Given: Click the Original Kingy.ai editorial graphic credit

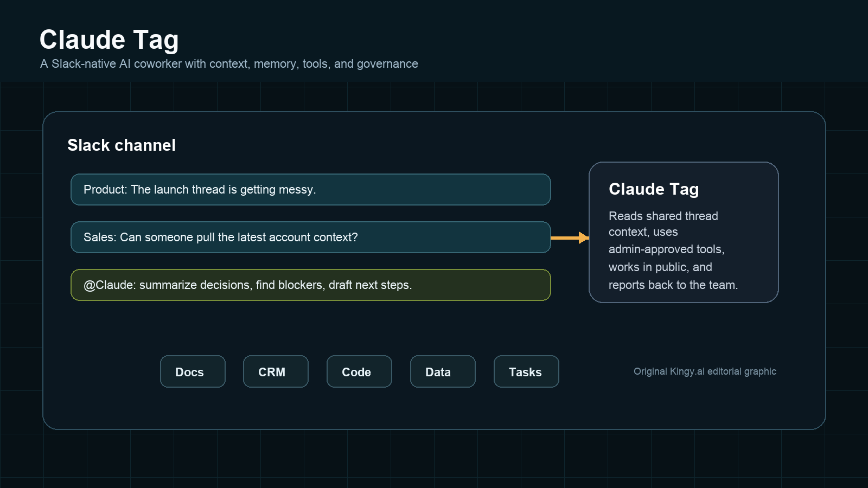Looking at the screenshot, I should 705,371.
